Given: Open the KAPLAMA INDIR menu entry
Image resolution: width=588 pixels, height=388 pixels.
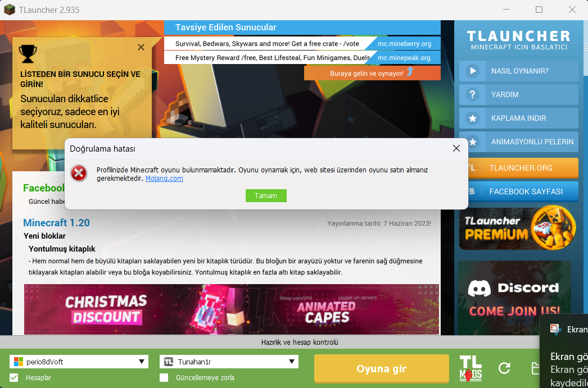Looking at the screenshot, I should click(519, 118).
